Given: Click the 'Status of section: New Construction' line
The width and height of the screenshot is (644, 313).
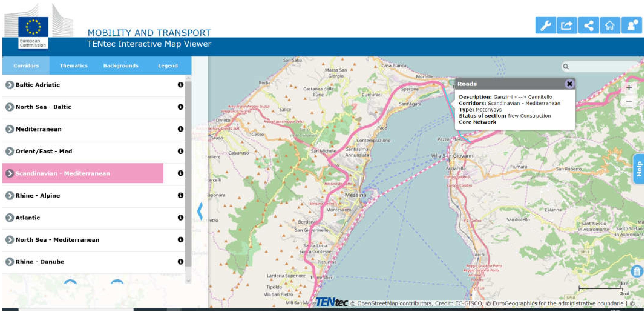Looking at the screenshot, I should [x=505, y=116].
